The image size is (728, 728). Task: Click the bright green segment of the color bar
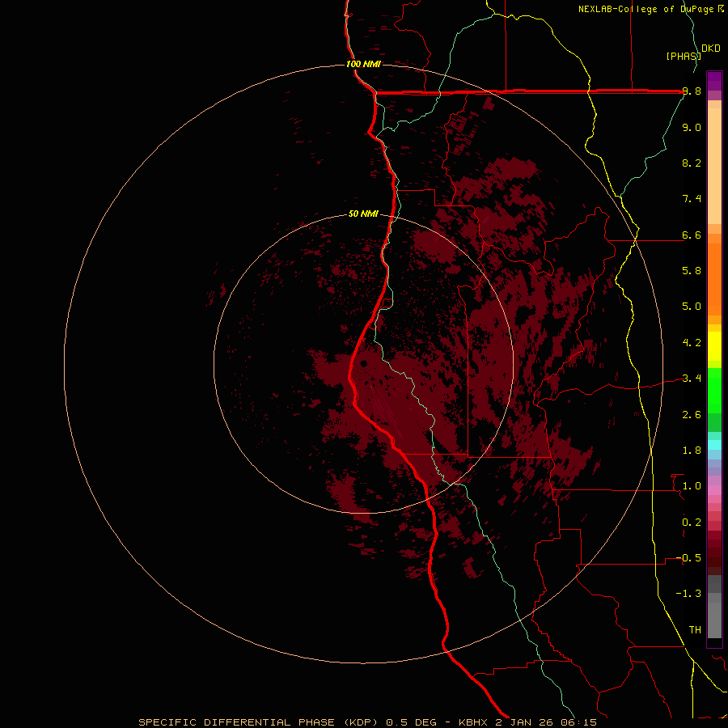click(x=714, y=390)
